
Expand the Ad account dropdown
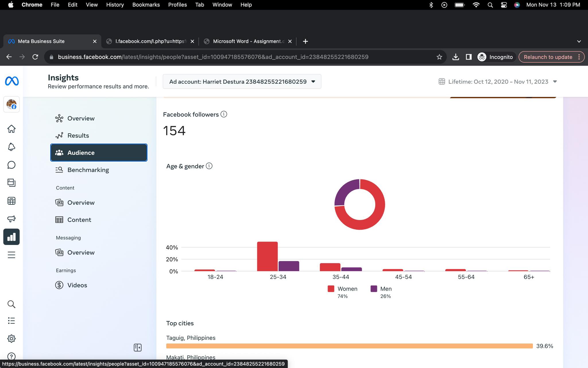(x=242, y=82)
